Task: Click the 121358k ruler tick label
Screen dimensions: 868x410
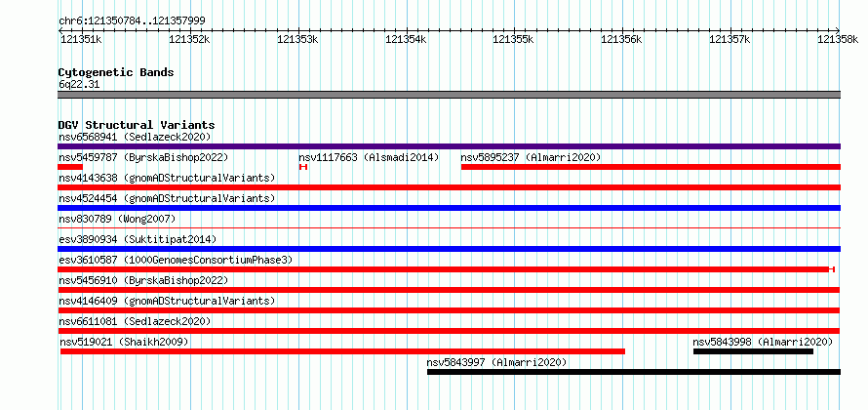Action: click(x=838, y=39)
